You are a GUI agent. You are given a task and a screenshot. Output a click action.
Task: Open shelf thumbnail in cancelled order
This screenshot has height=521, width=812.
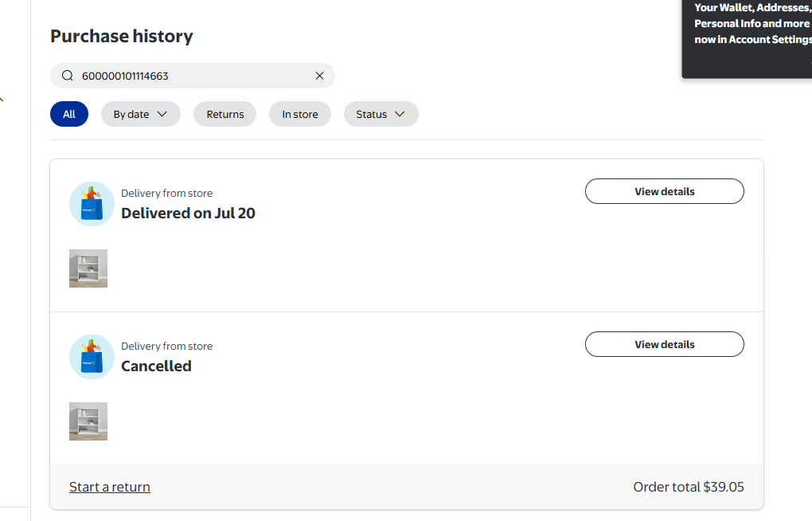tap(88, 421)
